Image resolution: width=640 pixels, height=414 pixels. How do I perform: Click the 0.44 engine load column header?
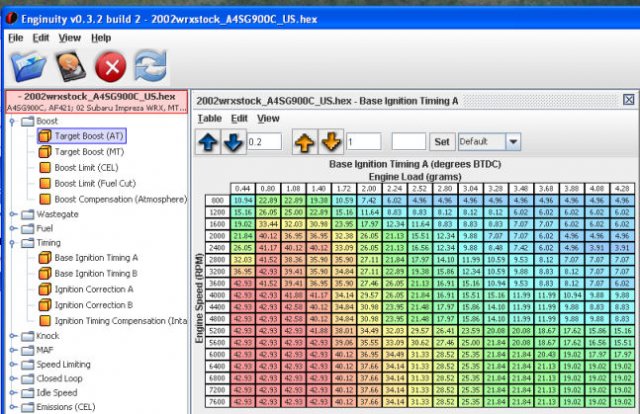click(243, 189)
